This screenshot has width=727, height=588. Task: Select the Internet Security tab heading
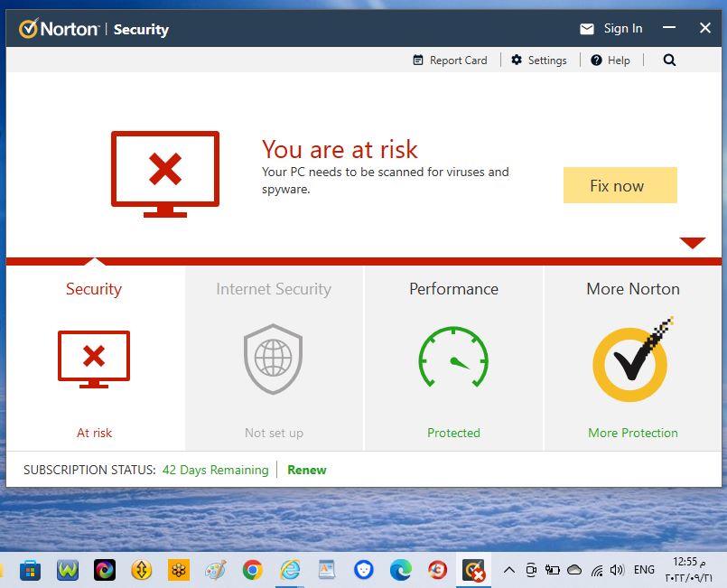[x=274, y=289]
